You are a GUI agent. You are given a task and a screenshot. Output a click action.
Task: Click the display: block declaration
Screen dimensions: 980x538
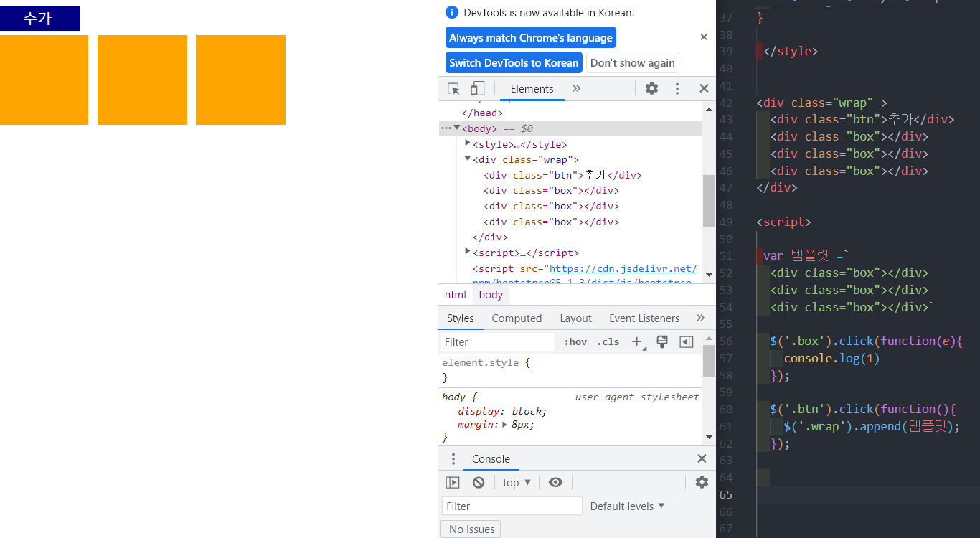[502, 411]
